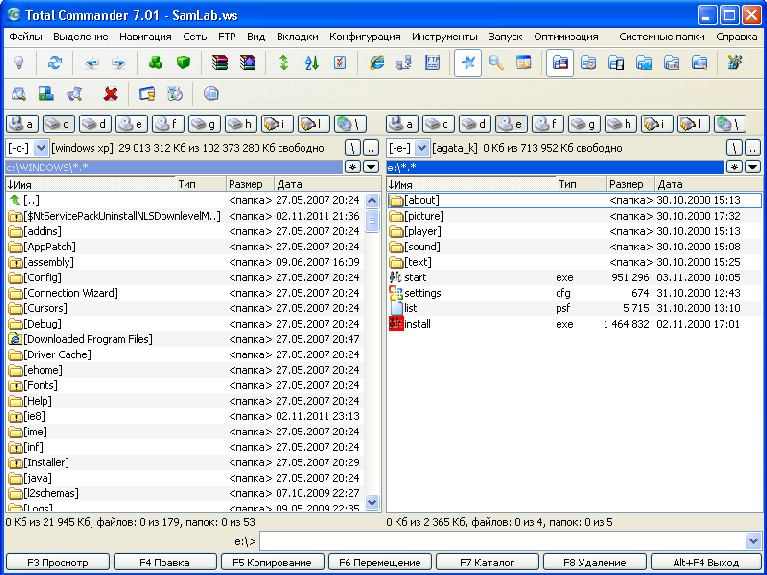767x575 pixels.
Task: Pack files with the stacked books icon
Action: (220, 63)
